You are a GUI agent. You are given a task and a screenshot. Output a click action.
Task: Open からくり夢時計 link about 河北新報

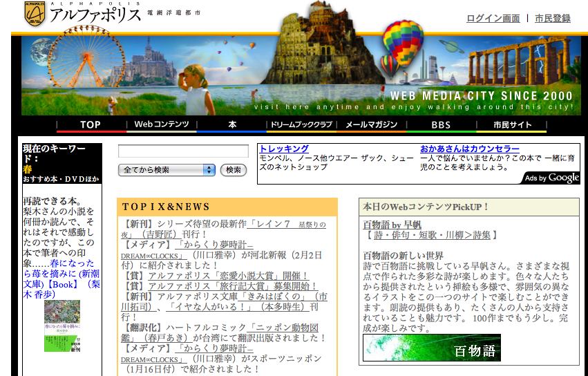point(187,250)
